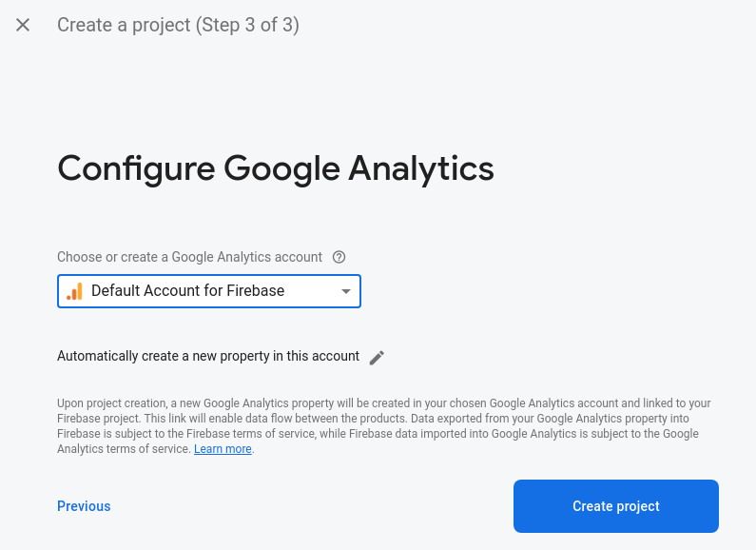Click the help question mark icon
This screenshot has width=756, height=550.
coord(339,257)
